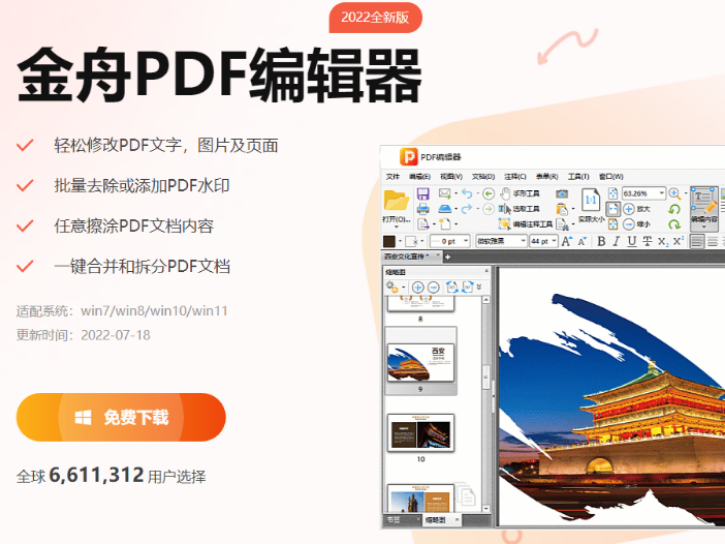725x544 pixels.
Task: Click thumbnail panel zoom out minus icon
Action: coord(433,287)
